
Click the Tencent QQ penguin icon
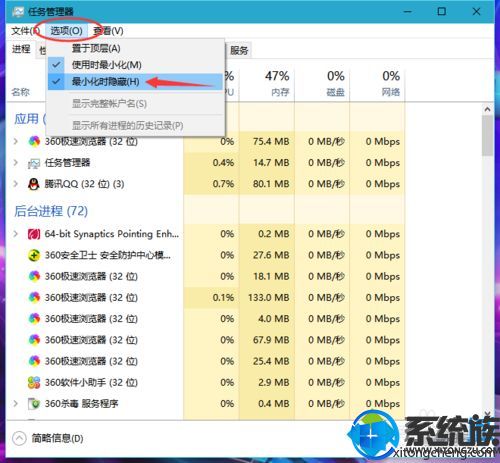click(x=34, y=184)
